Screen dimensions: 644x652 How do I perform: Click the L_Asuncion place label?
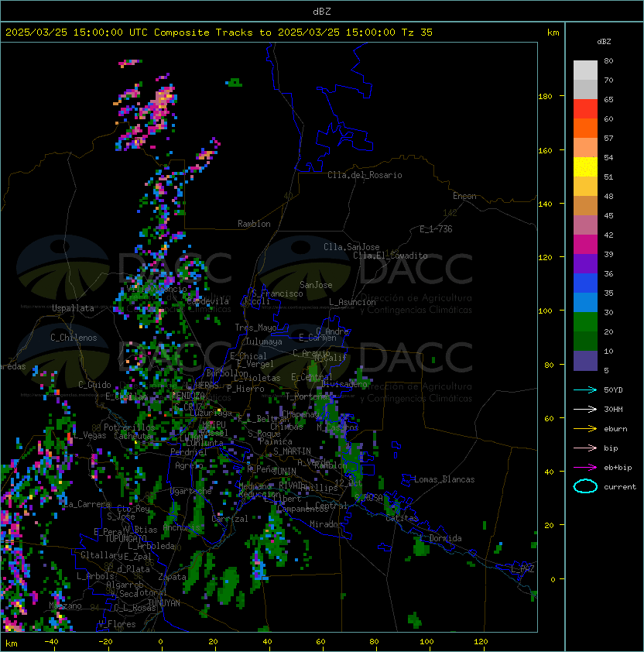click(x=352, y=302)
